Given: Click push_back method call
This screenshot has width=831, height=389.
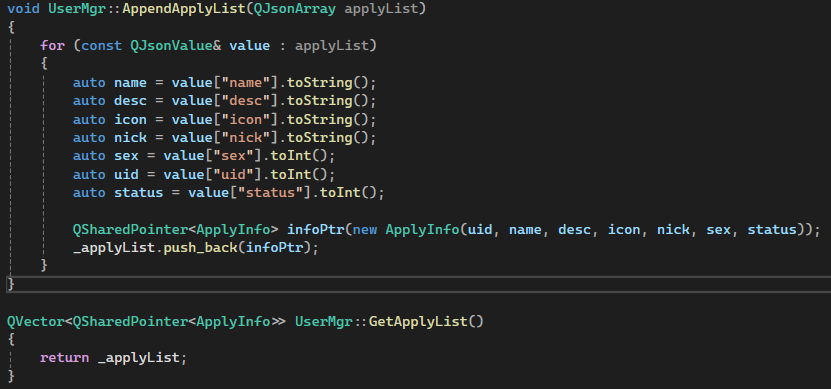Looking at the screenshot, I should coord(200,247).
